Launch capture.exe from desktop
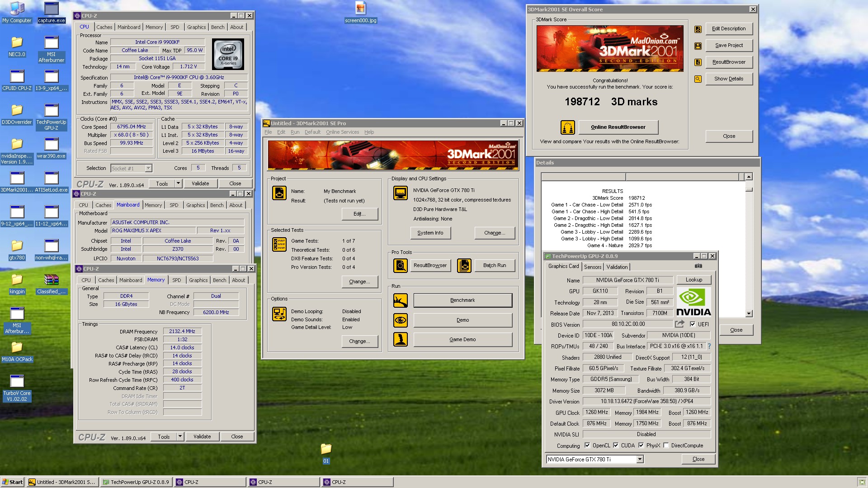Image resolution: width=868 pixels, height=488 pixels. pos(51,12)
